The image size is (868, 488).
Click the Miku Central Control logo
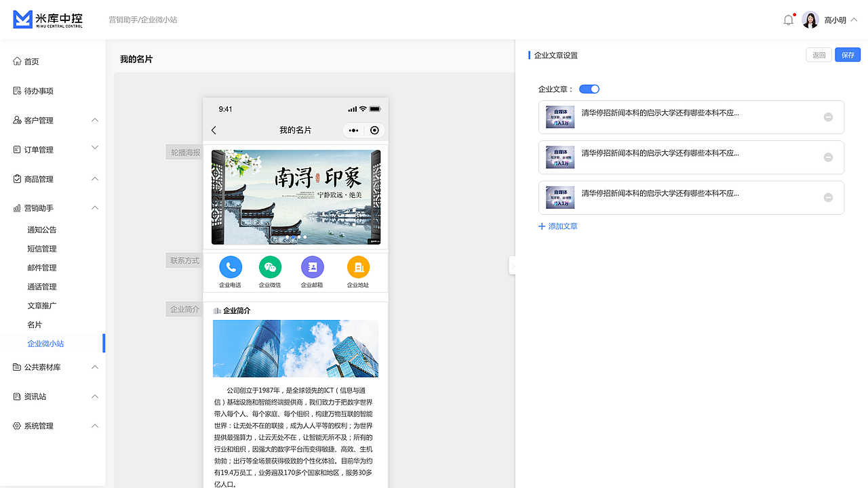pyautogui.click(x=48, y=20)
